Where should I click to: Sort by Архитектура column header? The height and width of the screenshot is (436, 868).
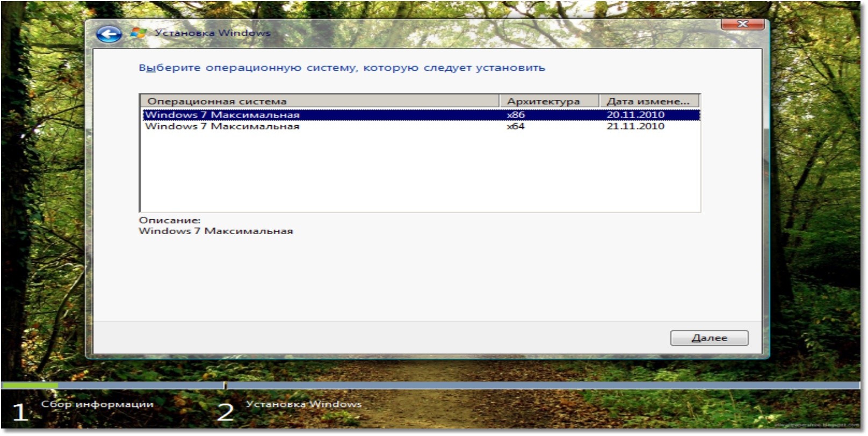549,101
